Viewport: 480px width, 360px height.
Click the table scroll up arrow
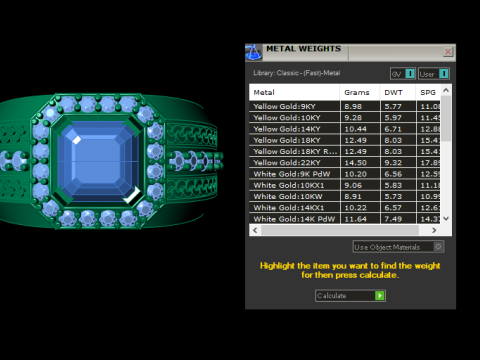click(x=446, y=90)
